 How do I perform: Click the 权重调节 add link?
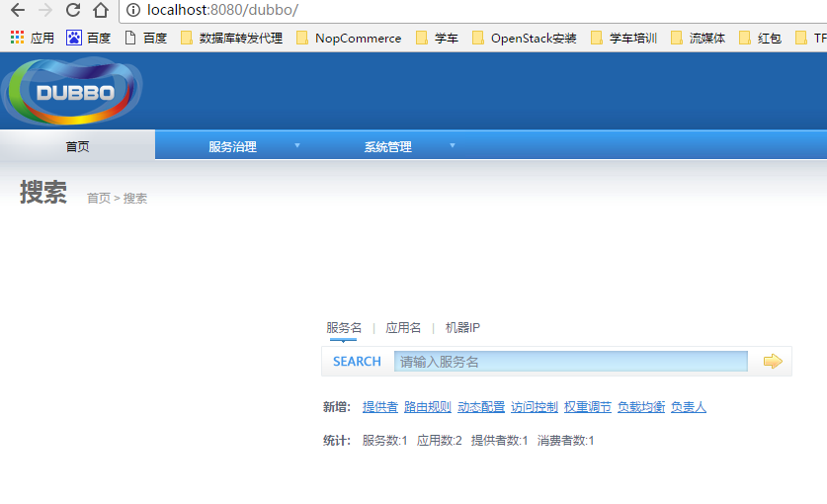[588, 407]
